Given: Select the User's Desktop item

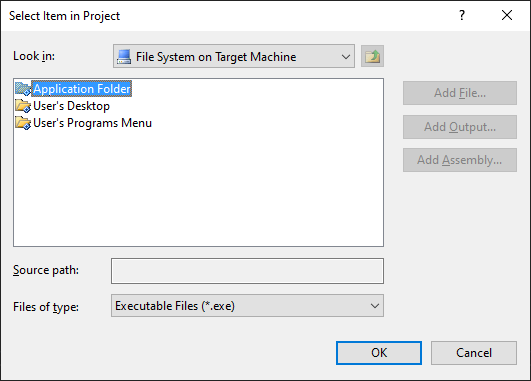Looking at the screenshot, I should (71, 106).
